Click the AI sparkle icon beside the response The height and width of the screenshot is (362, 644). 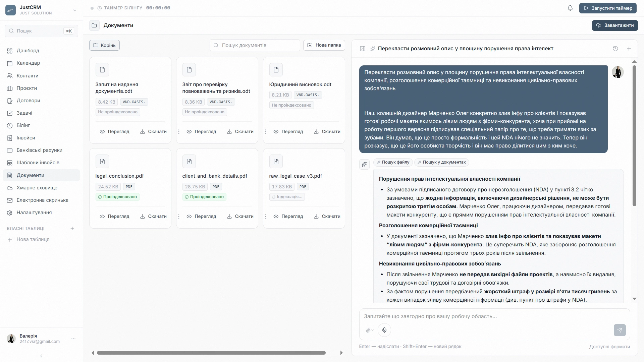click(364, 164)
